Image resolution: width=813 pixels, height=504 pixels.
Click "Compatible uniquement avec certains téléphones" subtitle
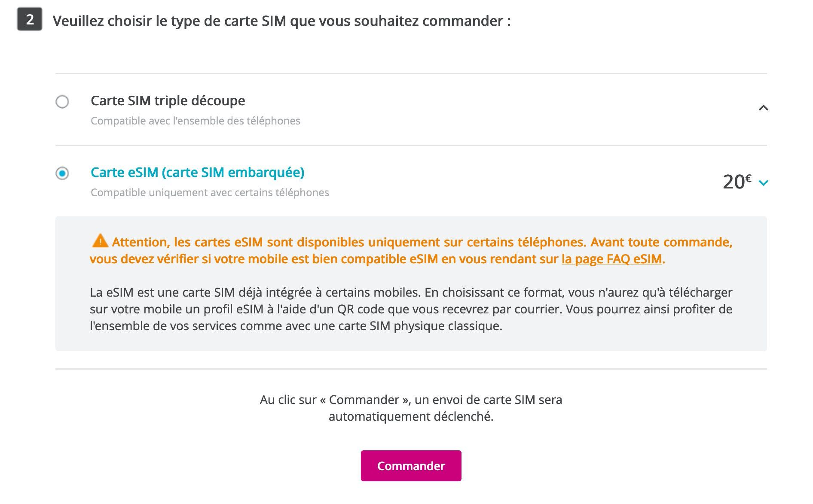210,193
